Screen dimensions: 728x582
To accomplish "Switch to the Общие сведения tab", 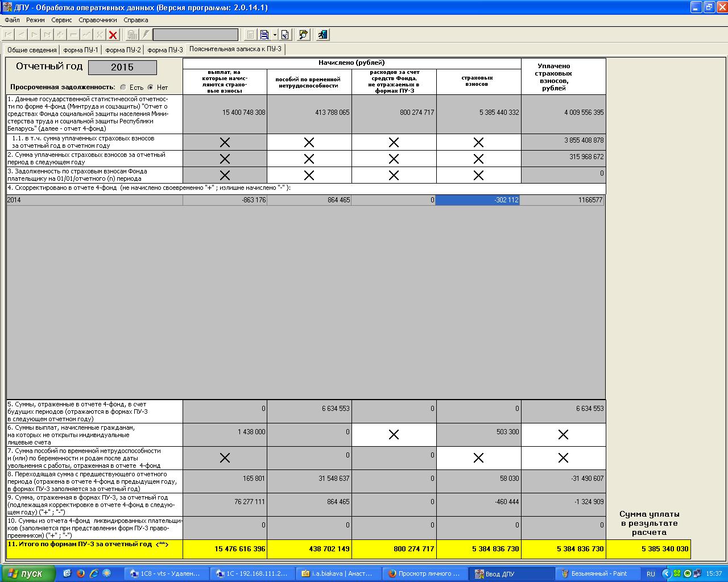I will (32, 50).
